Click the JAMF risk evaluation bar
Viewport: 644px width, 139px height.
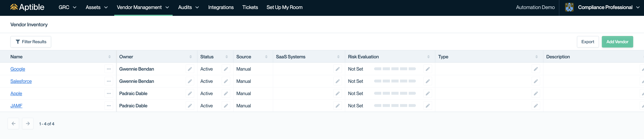click(395, 106)
